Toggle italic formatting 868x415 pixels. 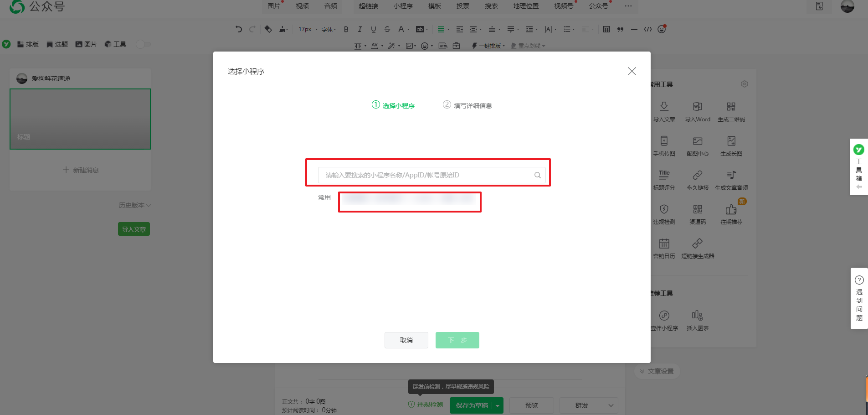[x=360, y=29]
